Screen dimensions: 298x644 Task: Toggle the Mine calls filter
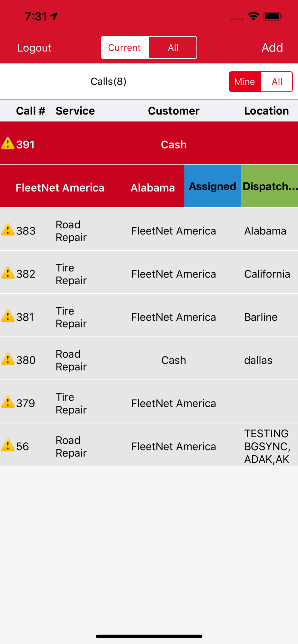(x=245, y=81)
